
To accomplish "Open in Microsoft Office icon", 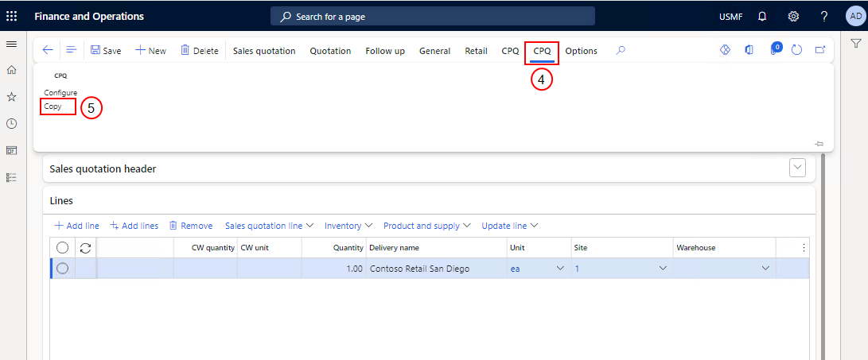I will pyautogui.click(x=749, y=50).
